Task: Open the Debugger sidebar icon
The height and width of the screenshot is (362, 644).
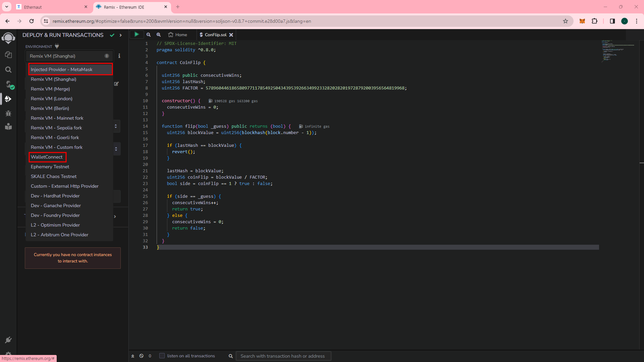Action: point(8,113)
